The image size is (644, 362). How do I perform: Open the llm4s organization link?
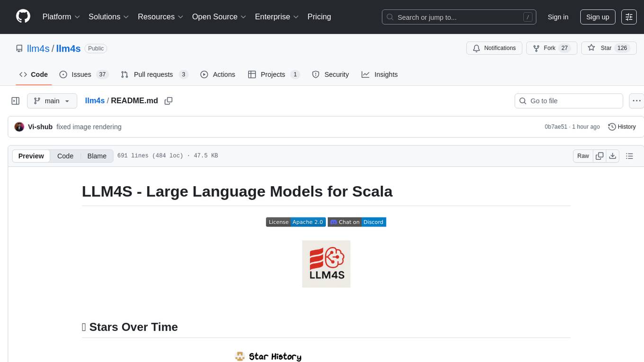[38, 48]
